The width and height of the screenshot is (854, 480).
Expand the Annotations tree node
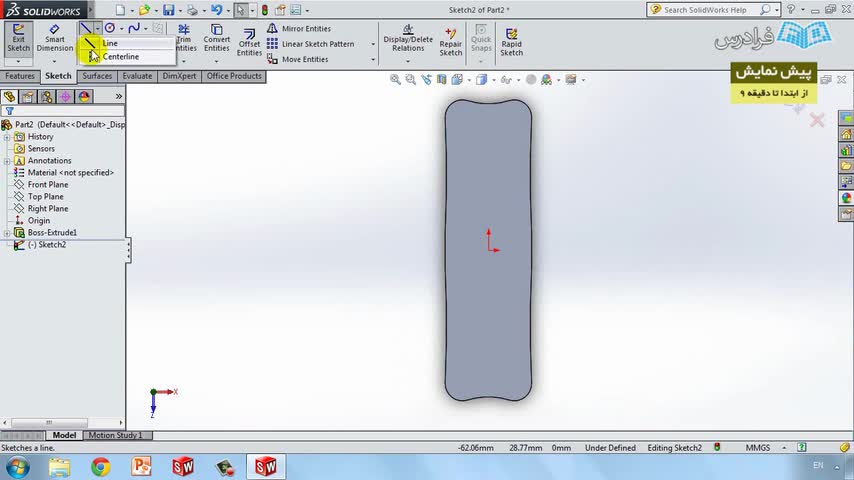7,161
